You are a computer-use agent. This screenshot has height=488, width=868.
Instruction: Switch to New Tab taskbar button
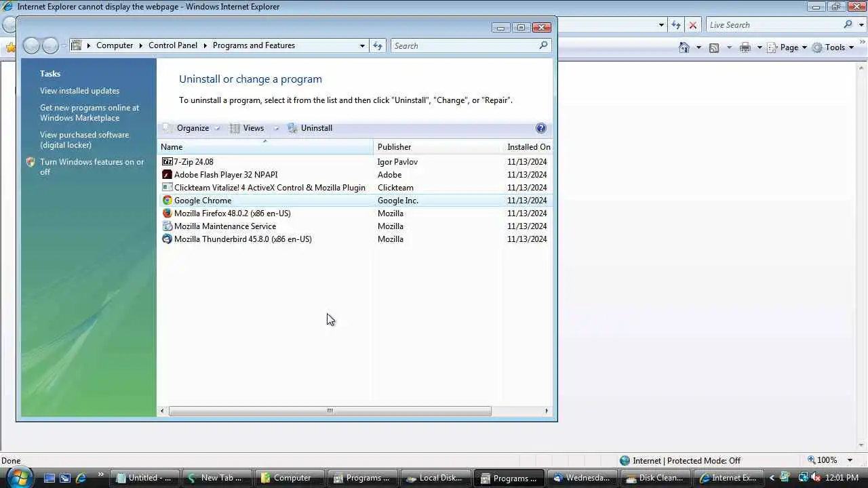coord(216,478)
